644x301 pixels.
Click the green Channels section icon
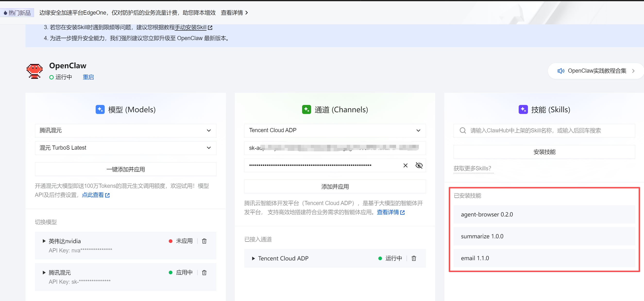point(306,109)
